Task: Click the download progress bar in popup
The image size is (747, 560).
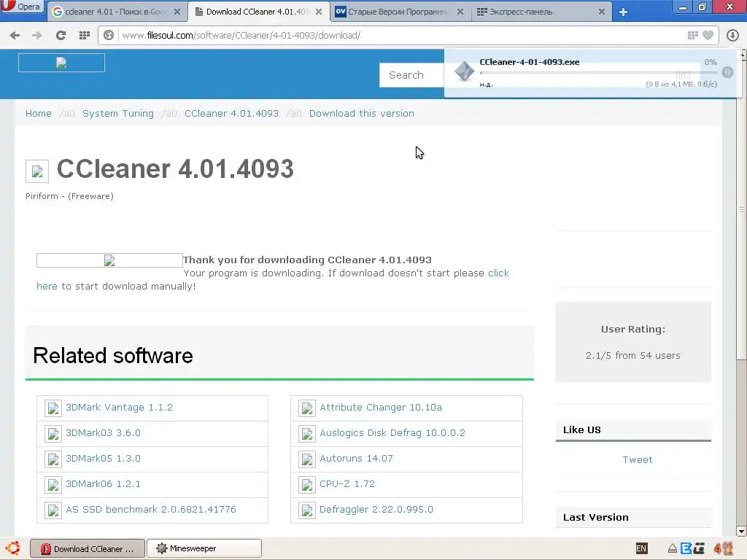Action: (599, 73)
